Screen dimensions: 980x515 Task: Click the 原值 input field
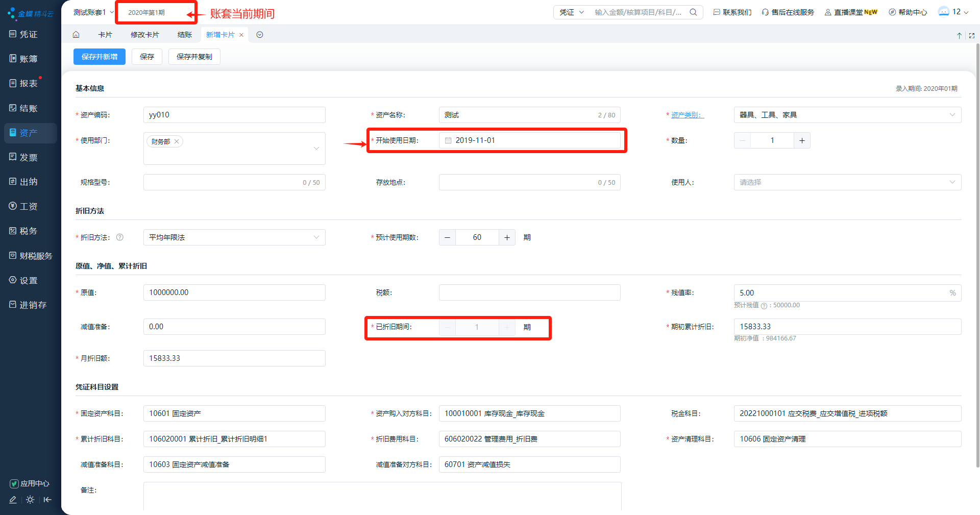click(x=234, y=292)
